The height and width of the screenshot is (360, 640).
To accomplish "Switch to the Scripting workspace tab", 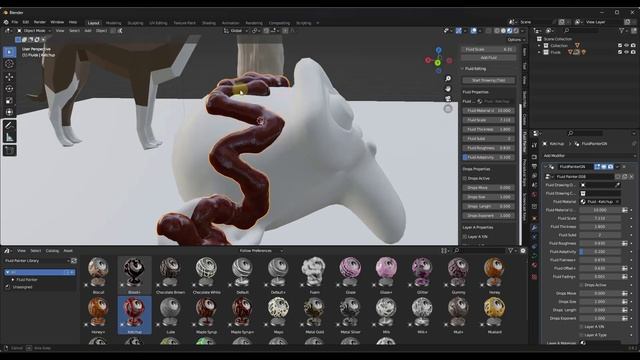I will point(303,23).
